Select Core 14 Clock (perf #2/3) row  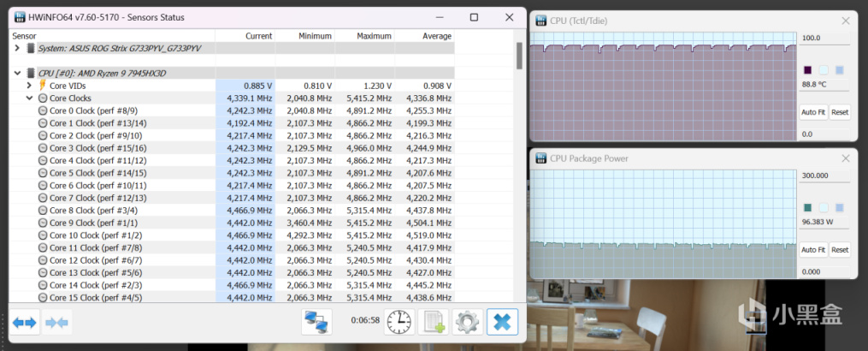pos(233,285)
